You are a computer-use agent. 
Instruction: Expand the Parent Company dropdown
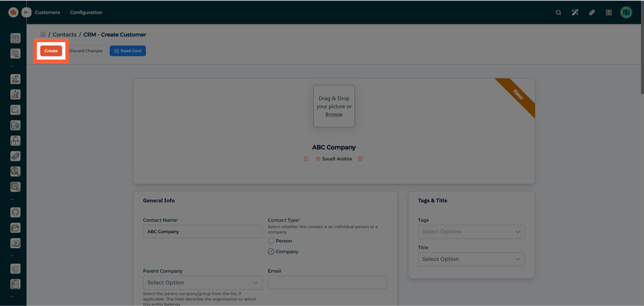tap(202, 283)
